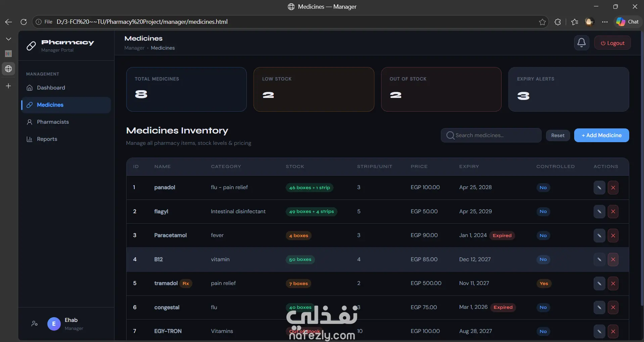Edit the tramadol medicine row
The height and width of the screenshot is (342, 644).
599,283
